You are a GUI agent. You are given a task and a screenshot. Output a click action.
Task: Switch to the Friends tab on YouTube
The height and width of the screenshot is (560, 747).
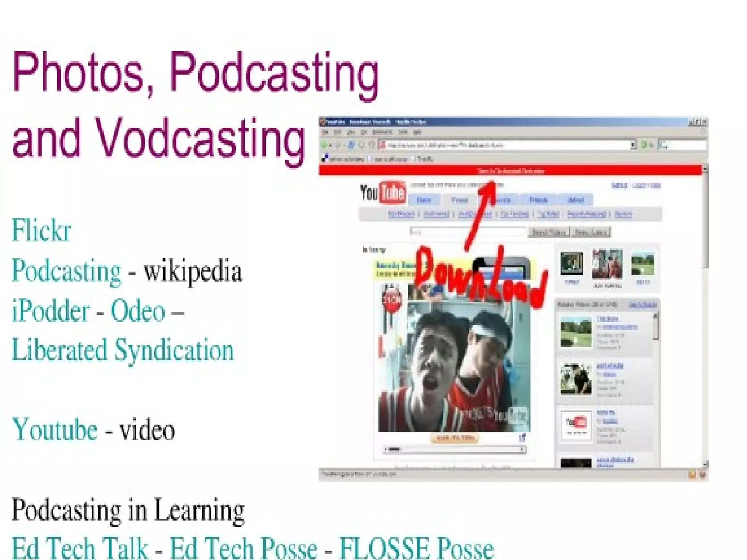(x=538, y=200)
